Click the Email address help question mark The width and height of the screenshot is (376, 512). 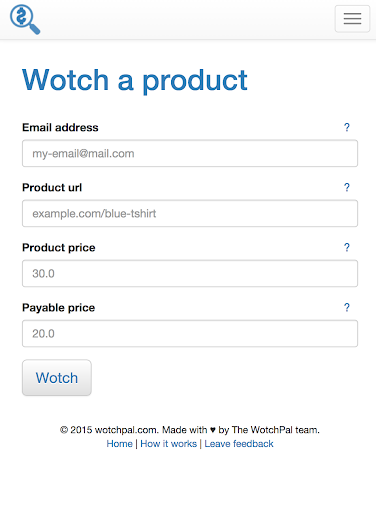coord(347,127)
